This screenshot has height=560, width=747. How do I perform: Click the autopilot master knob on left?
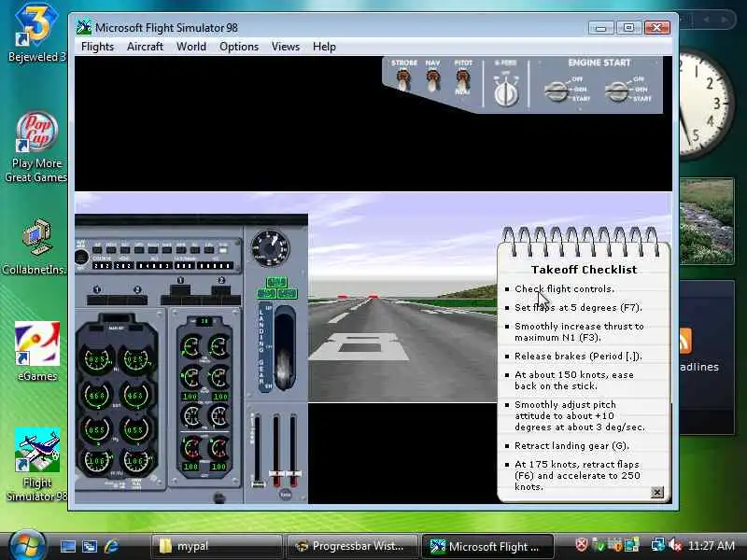click(x=81, y=258)
